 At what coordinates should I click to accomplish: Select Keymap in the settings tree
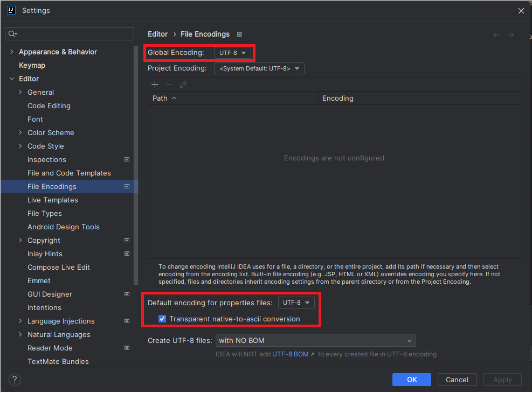(32, 65)
